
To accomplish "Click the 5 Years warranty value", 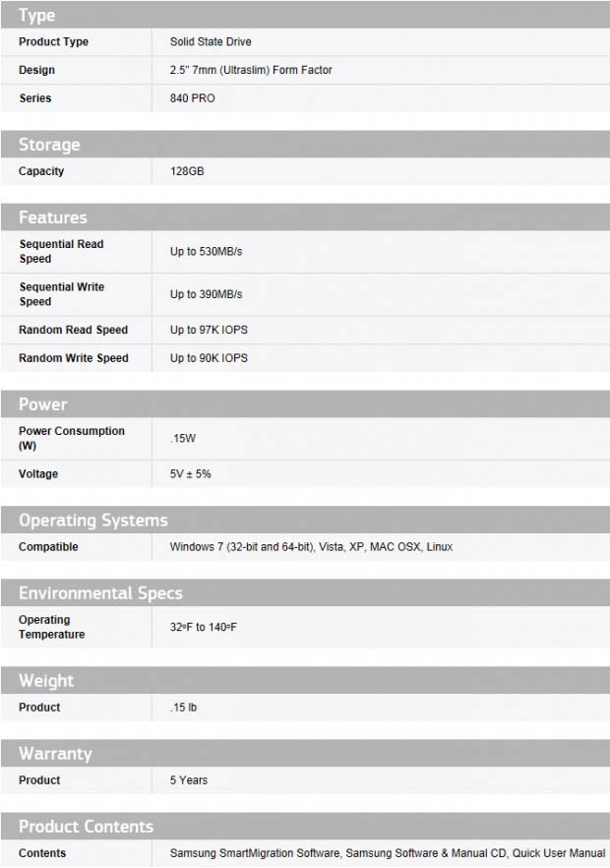I will point(189,780).
